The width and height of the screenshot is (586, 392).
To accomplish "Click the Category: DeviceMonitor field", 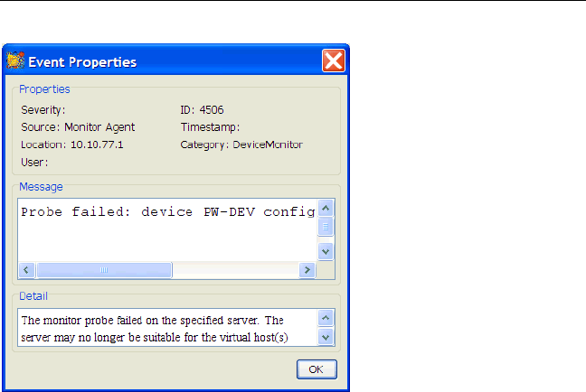I will tap(241, 145).
